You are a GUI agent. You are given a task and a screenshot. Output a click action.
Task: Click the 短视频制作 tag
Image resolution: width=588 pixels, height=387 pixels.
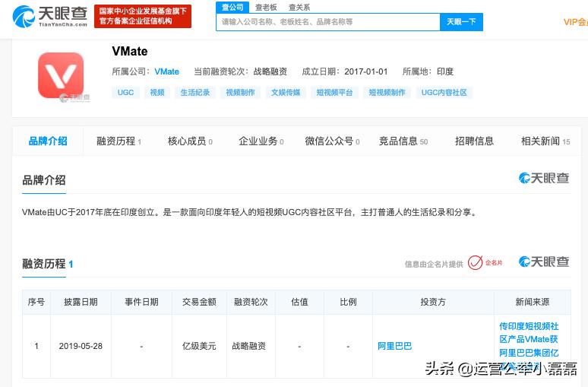[x=387, y=92]
